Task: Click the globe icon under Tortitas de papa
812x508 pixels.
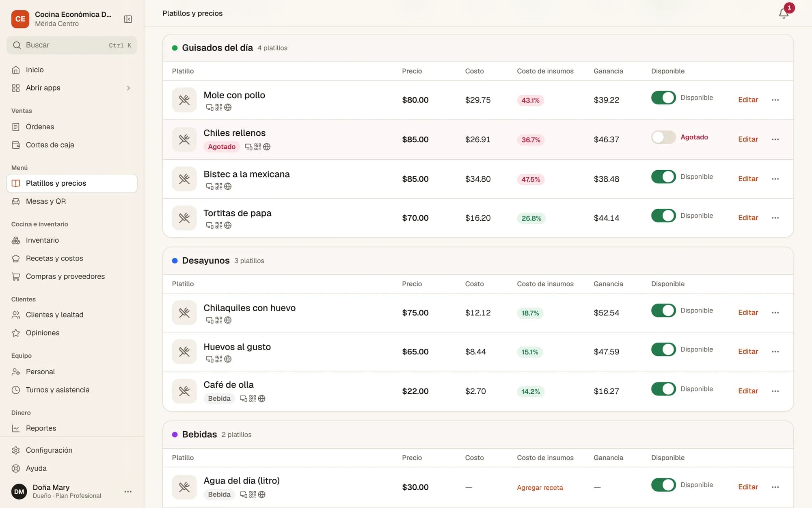Action: pyautogui.click(x=228, y=225)
